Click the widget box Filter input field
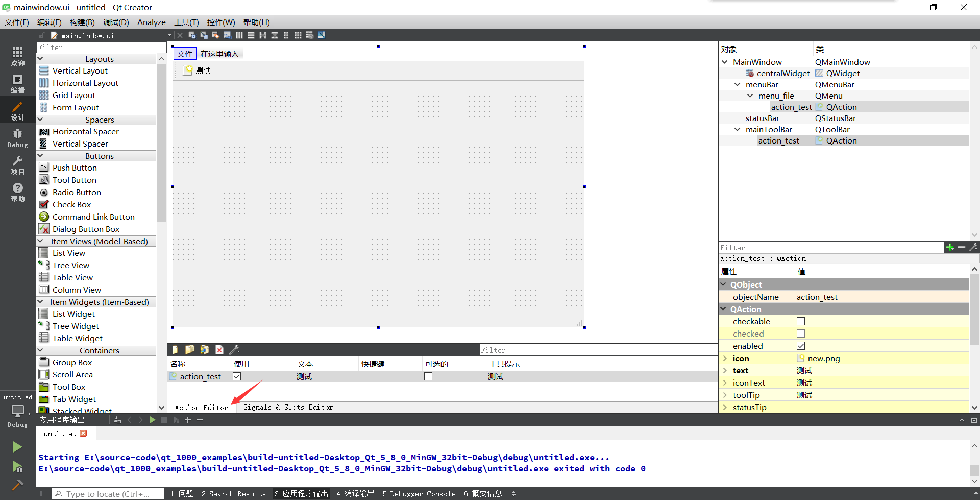The width and height of the screenshot is (980, 500). click(100, 47)
